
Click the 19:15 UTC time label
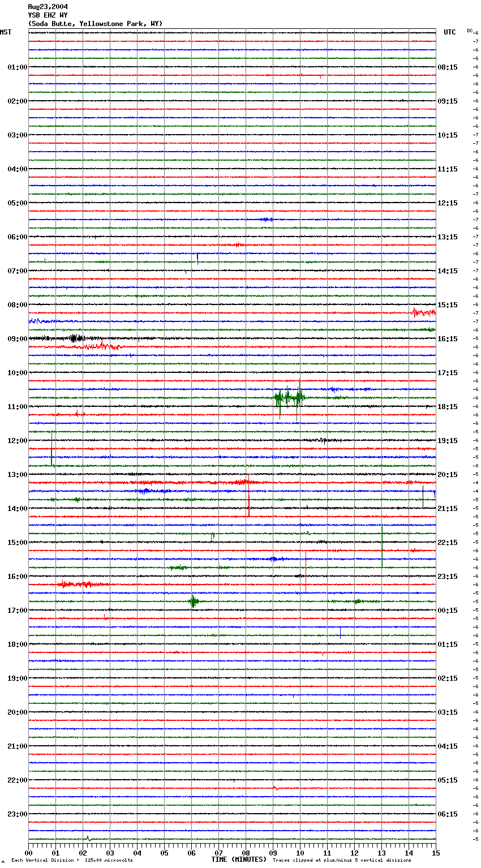point(448,441)
